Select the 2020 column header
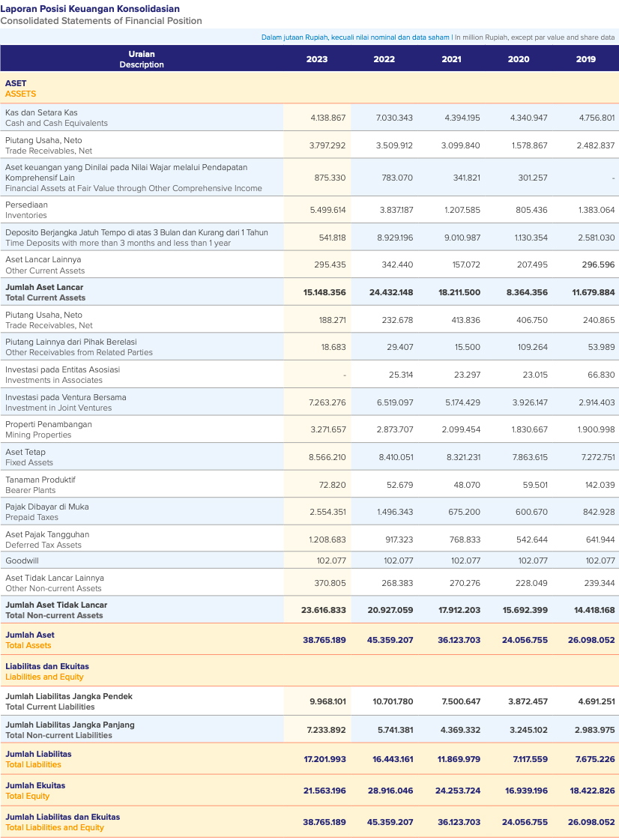Image resolution: width=619 pixels, height=840 pixels. coord(519,59)
